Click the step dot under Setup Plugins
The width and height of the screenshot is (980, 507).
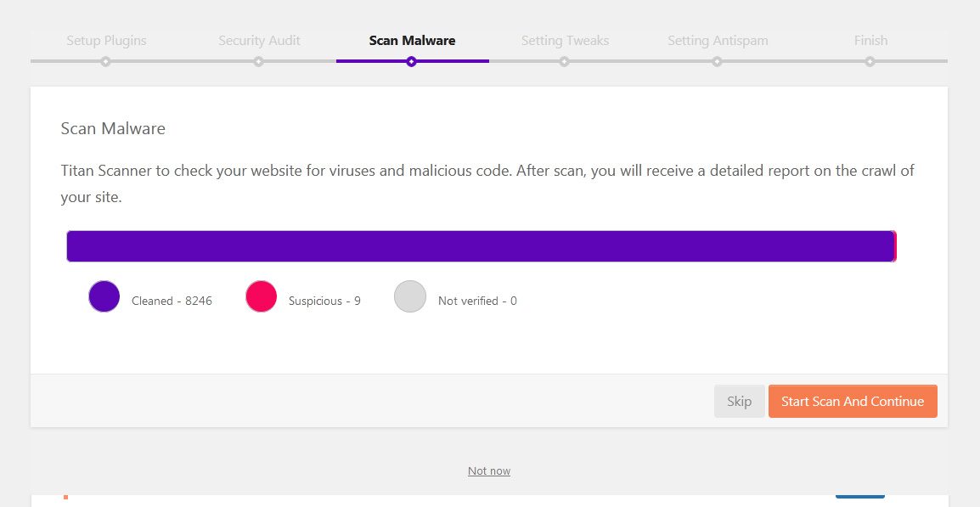click(105, 61)
